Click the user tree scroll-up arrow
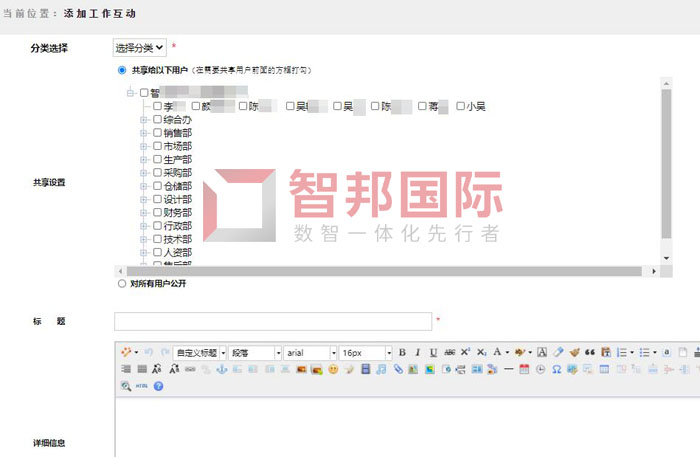This screenshot has height=457, width=700. coord(666,83)
